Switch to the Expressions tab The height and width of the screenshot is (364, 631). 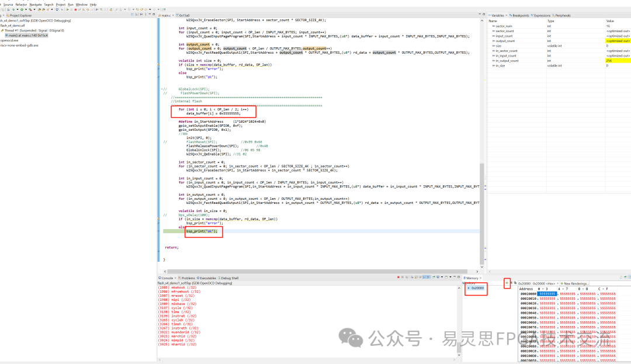(x=540, y=15)
